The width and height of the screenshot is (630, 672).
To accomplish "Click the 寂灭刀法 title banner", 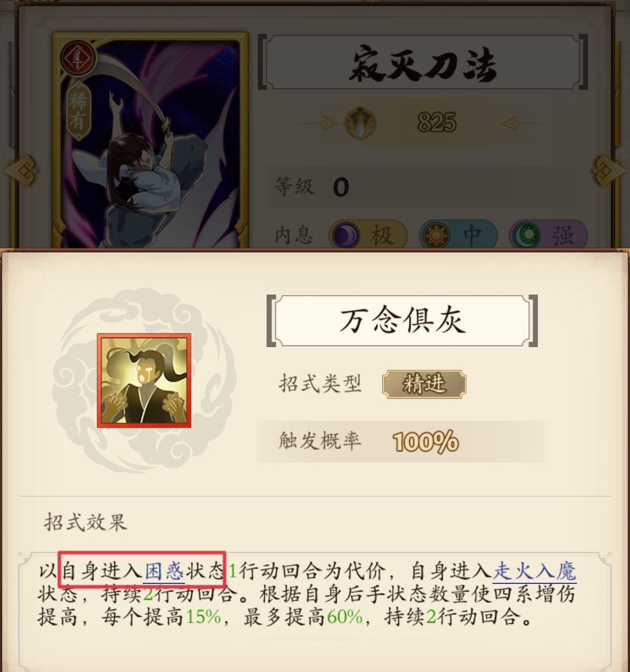I will coord(422,62).
